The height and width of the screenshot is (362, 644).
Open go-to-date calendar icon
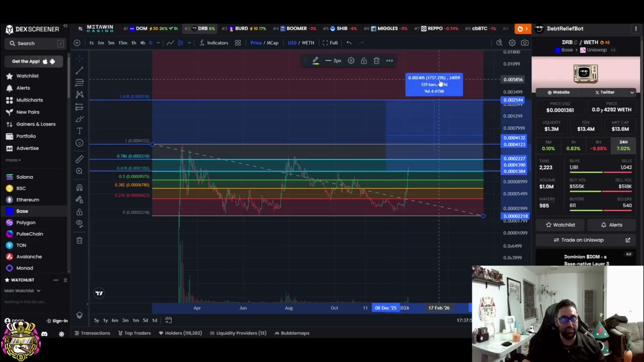click(x=169, y=320)
